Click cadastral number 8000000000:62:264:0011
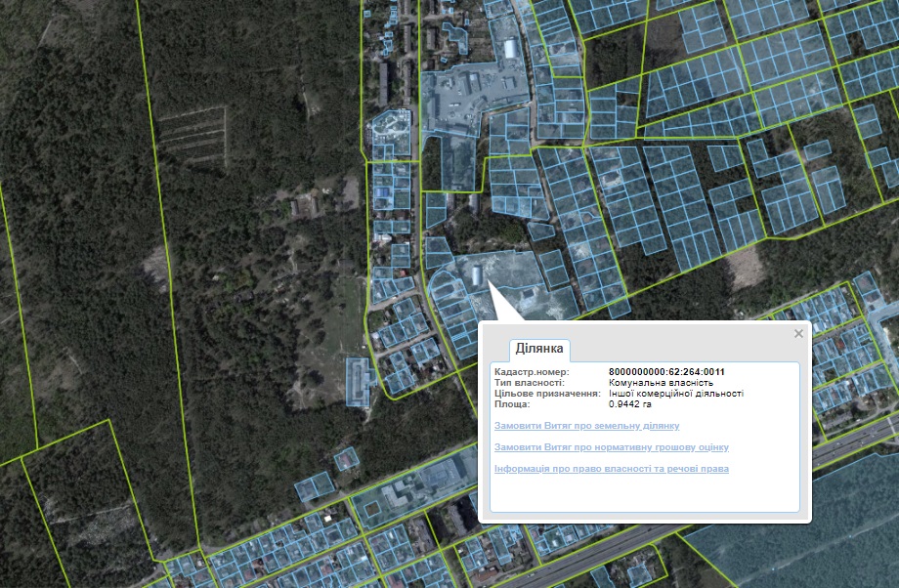Viewport: 899px width, 588px height. tap(666, 372)
